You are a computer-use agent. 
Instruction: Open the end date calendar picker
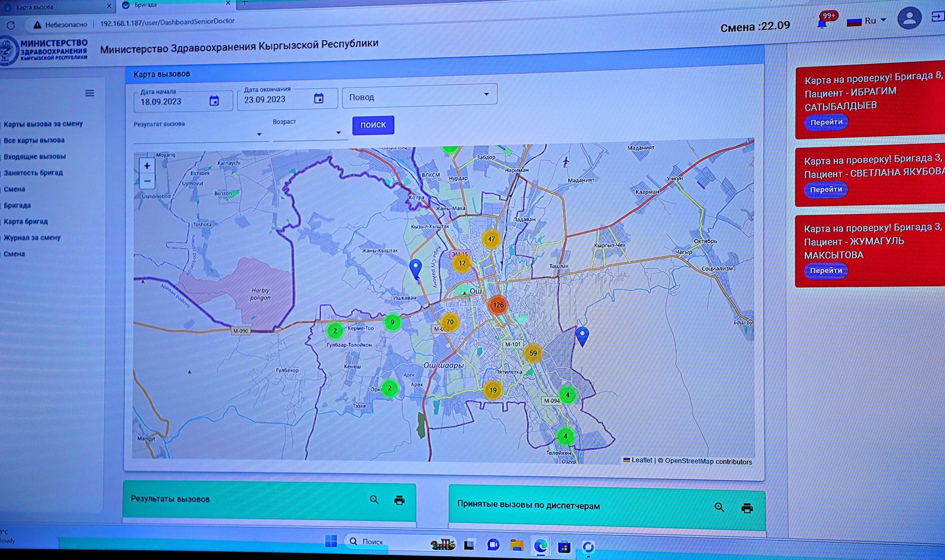pyautogui.click(x=319, y=98)
